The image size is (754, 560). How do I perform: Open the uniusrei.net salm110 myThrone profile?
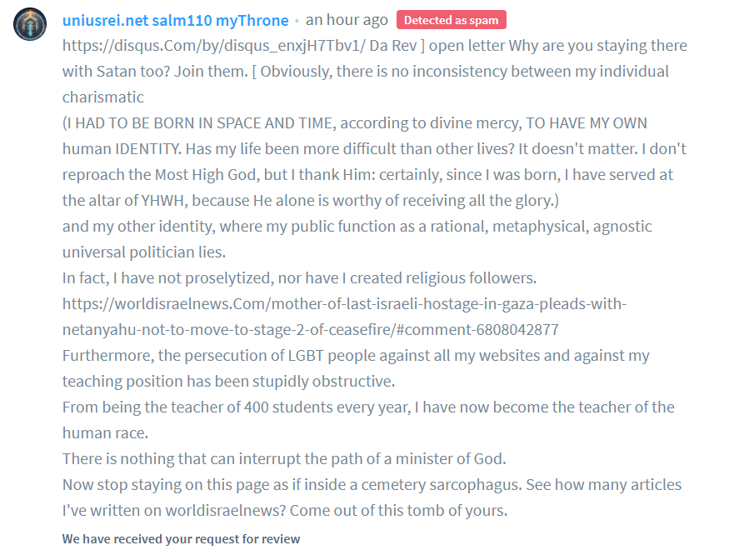click(x=176, y=20)
